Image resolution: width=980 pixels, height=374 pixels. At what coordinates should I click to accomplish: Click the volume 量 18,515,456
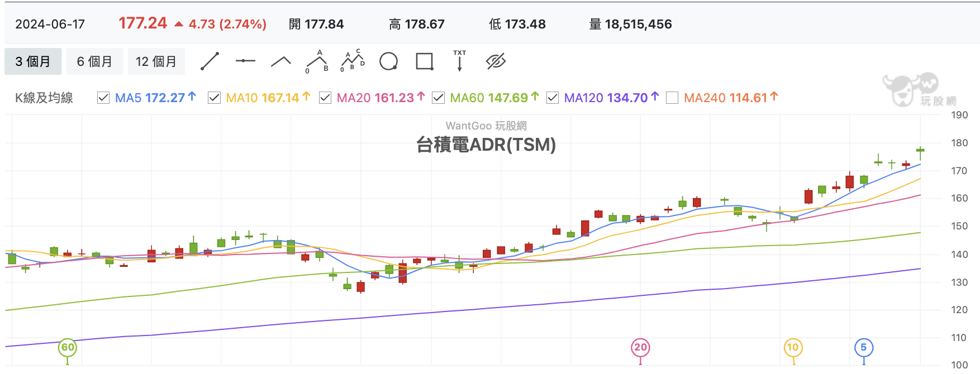coord(631,25)
